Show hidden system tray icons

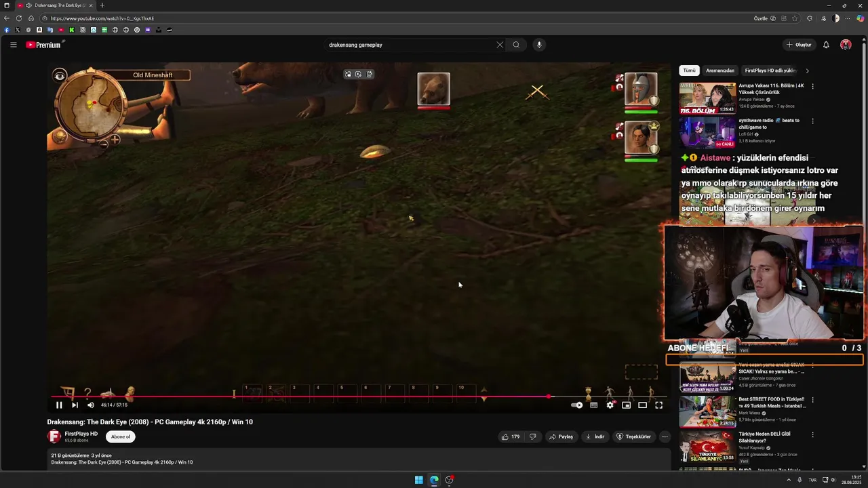(x=788, y=480)
